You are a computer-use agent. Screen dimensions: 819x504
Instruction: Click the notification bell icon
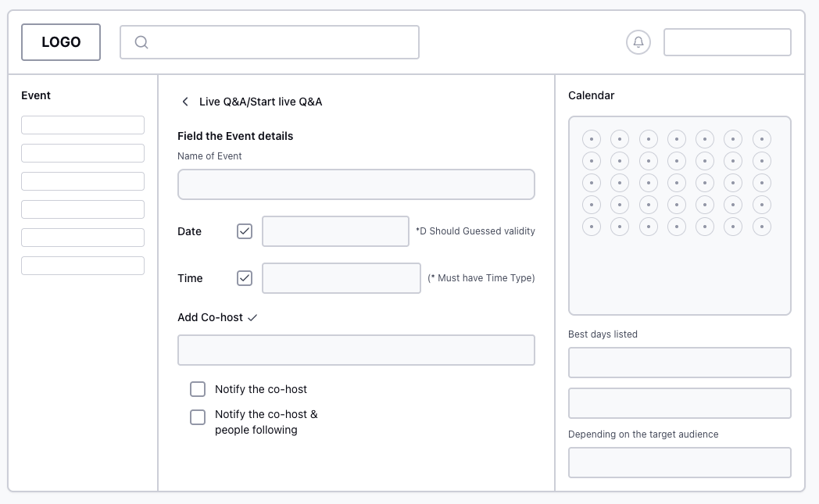[x=638, y=42]
